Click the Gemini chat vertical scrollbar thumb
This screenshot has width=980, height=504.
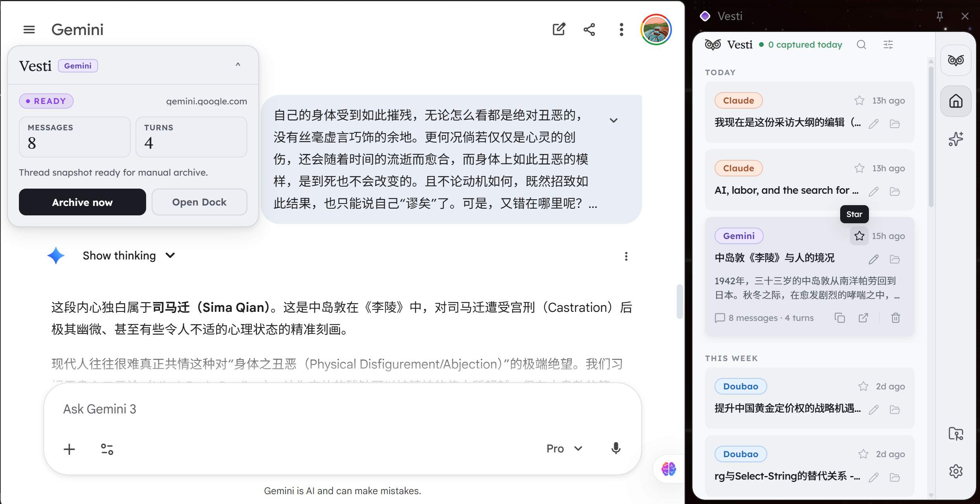(679, 301)
